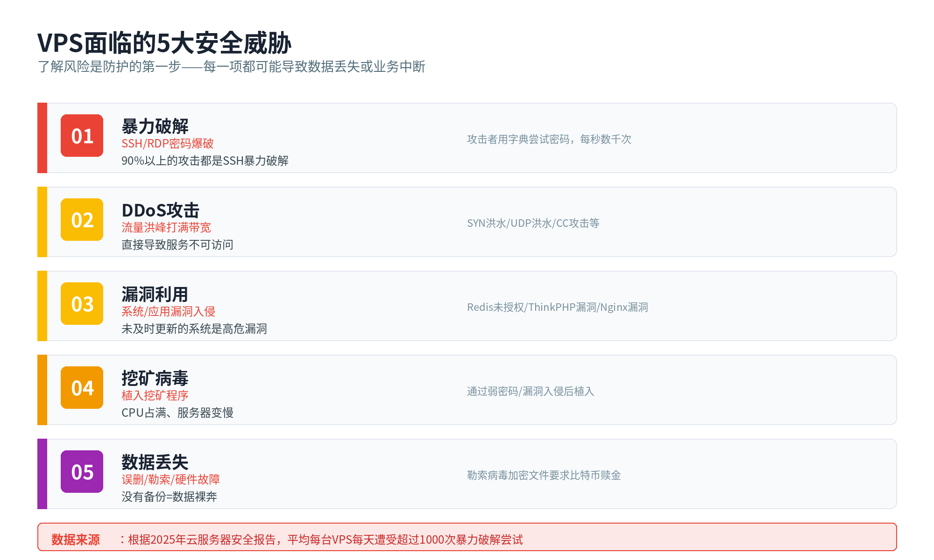Click the line 90%以上的攻击都是SSH暴力破解
Viewport: 934px width, 560px height.
pos(205,161)
